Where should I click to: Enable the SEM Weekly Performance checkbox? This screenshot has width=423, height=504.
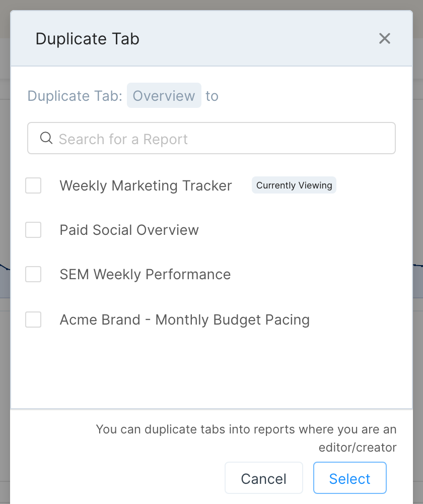click(33, 274)
